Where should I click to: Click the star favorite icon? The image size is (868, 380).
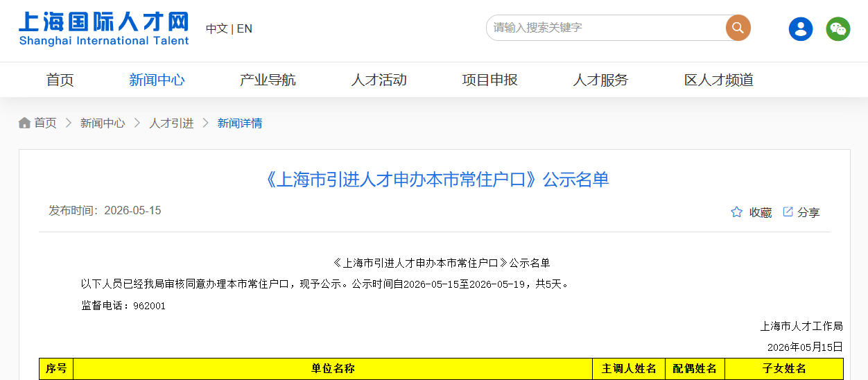pyautogui.click(x=736, y=212)
